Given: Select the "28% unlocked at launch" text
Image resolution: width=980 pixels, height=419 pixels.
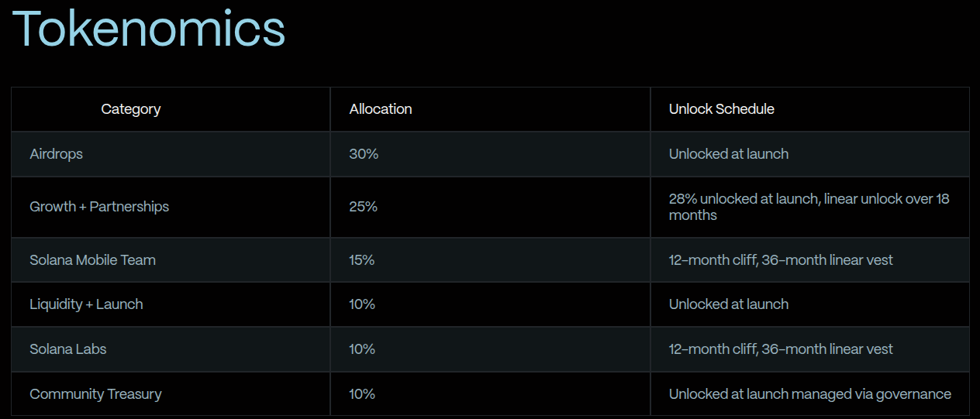Looking at the screenshot, I should tap(743, 199).
